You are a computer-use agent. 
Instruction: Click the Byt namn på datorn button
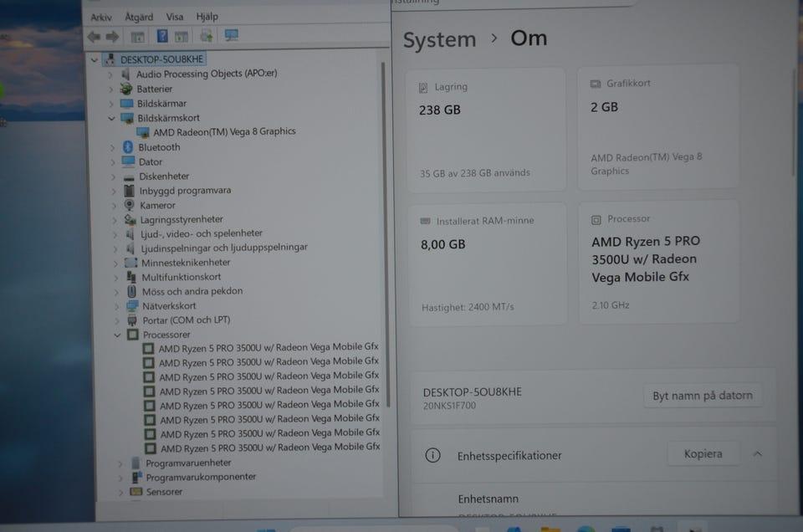703,396
